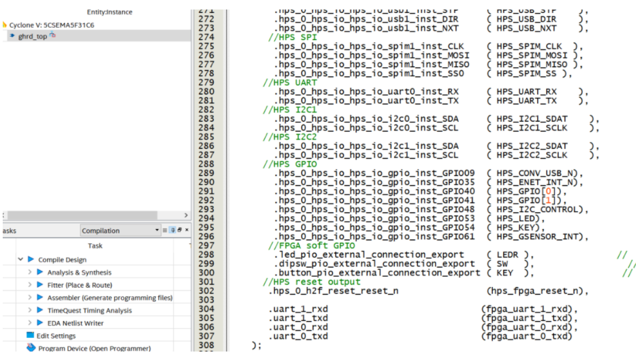Click HPS_UART_RX signal name

pos(526,92)
